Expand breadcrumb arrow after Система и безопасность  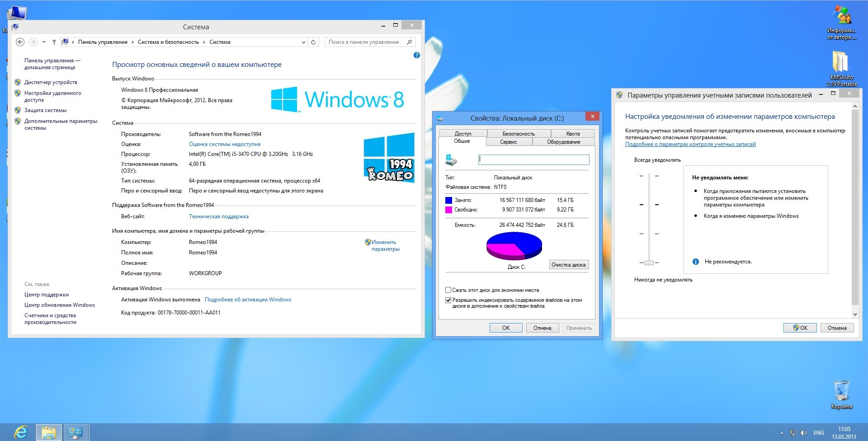pyautogui.click(x=204, y=42)
